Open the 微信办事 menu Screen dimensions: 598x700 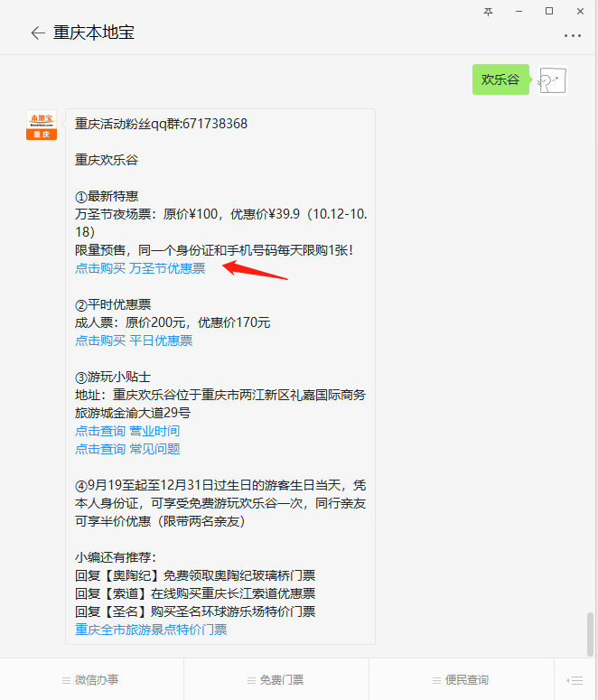point(91,680)
